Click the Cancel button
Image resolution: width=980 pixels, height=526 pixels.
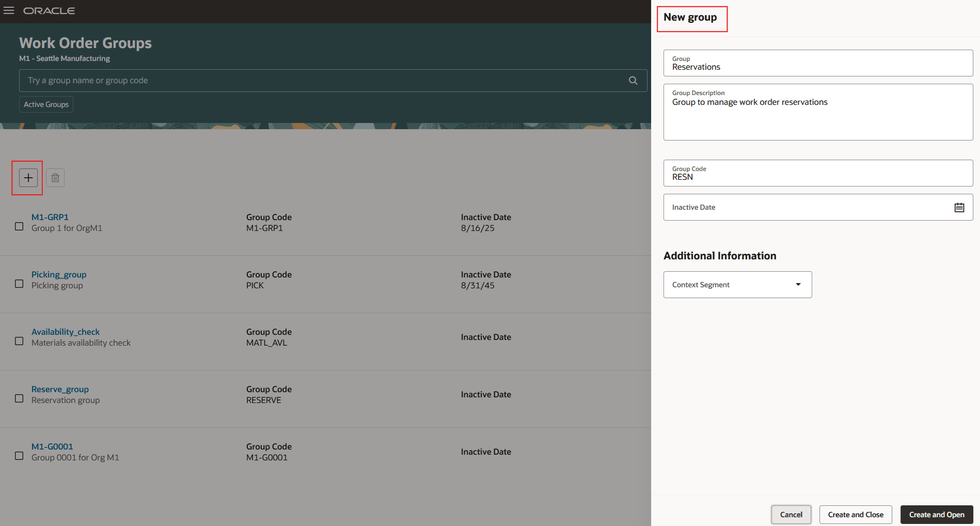tap(791, 514)
